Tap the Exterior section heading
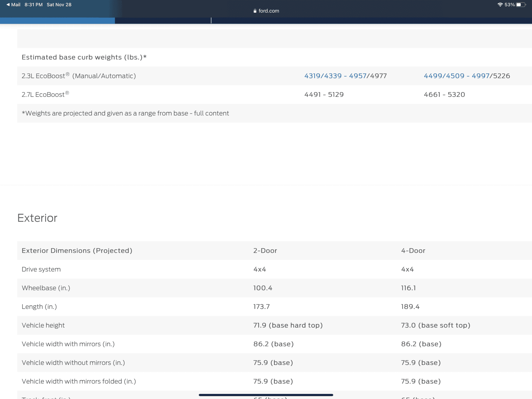Screen dimensions: 532x399 37,218
